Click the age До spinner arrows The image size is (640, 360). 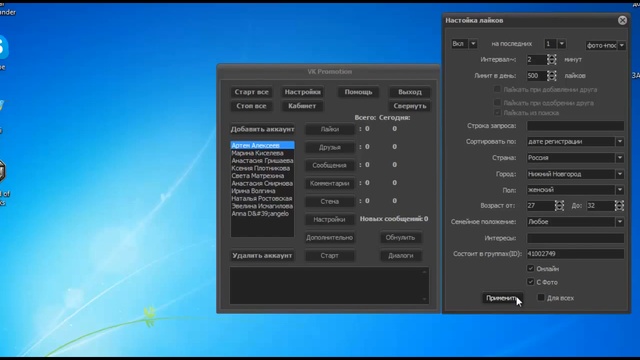click(x=619, y=206)
